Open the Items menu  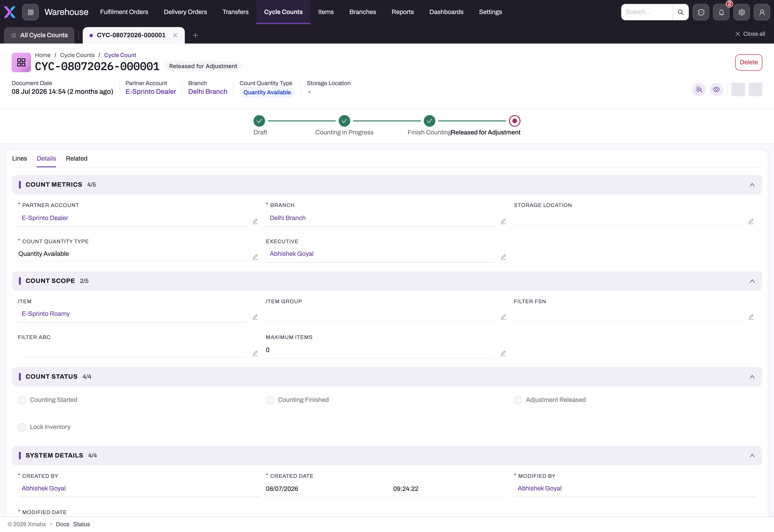326,12
